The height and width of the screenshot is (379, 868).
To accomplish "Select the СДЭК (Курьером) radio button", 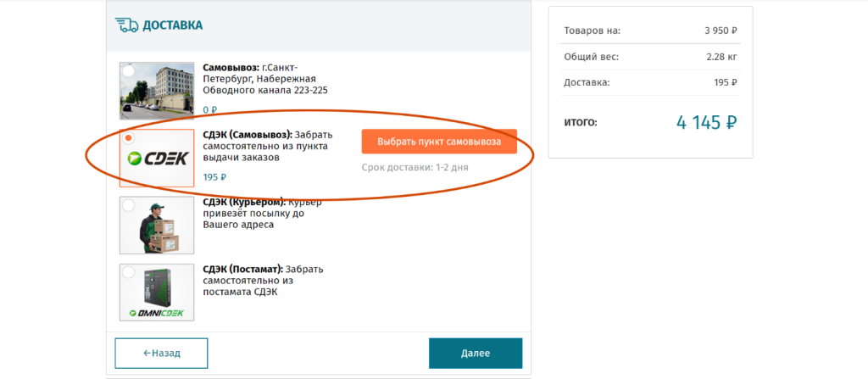I will (128, 205).
